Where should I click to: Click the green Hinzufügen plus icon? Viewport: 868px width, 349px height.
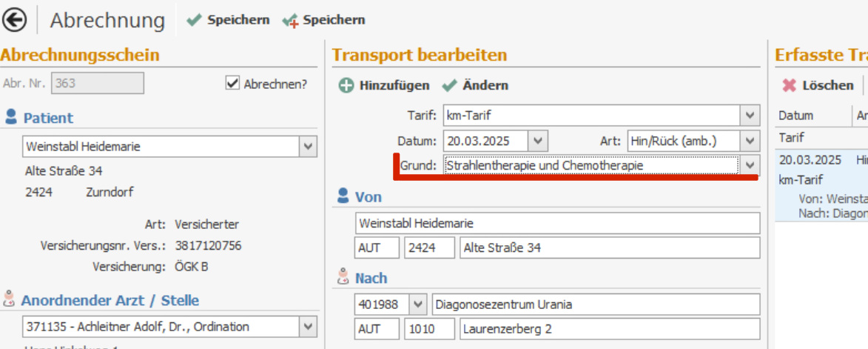pyautogui.click(x=346, y=86)
